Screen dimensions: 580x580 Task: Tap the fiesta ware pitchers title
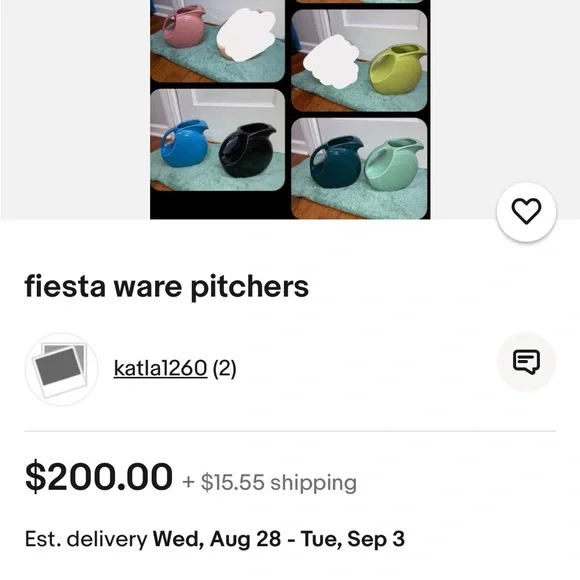click(x=166, y=287)
